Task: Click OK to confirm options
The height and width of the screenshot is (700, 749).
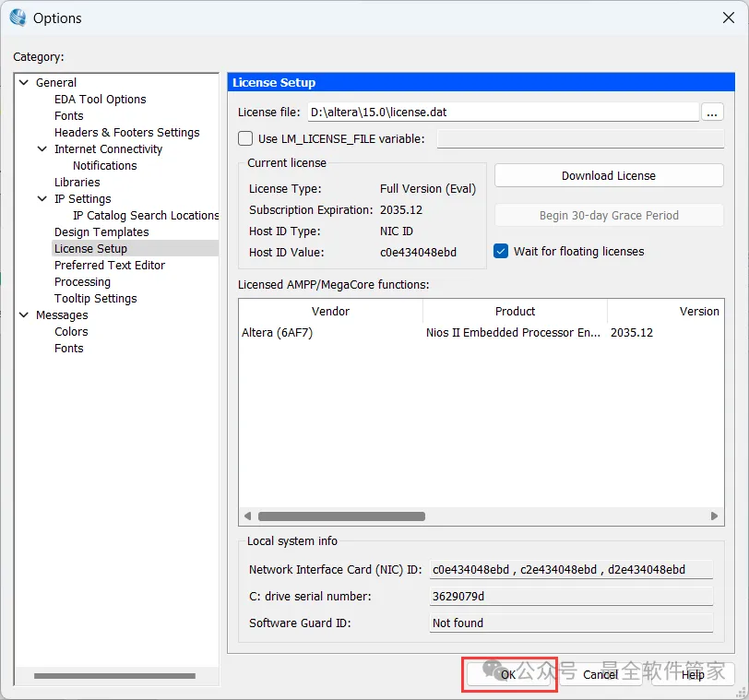Action: coord(508,674)
